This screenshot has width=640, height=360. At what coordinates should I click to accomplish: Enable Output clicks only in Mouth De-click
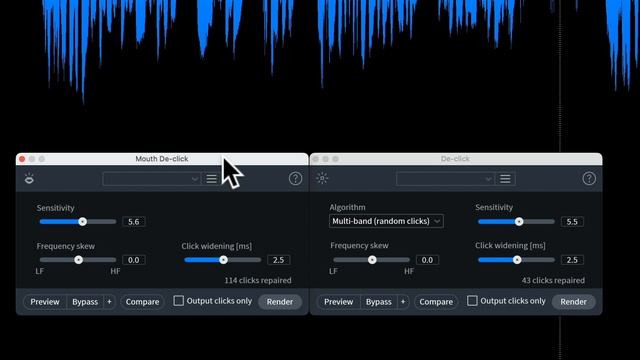click(x=178, y=301)
